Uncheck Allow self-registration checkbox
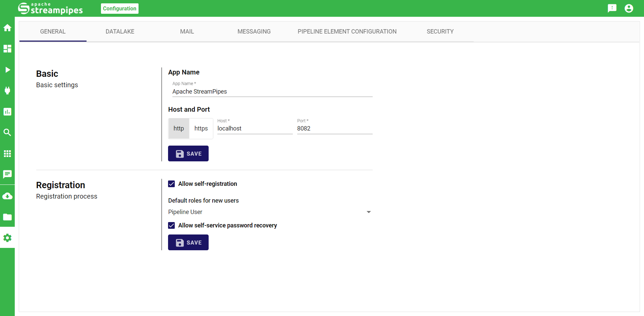The width and height of the screenshot is (644, 316). pyautogui.click(x=171, y=184)
